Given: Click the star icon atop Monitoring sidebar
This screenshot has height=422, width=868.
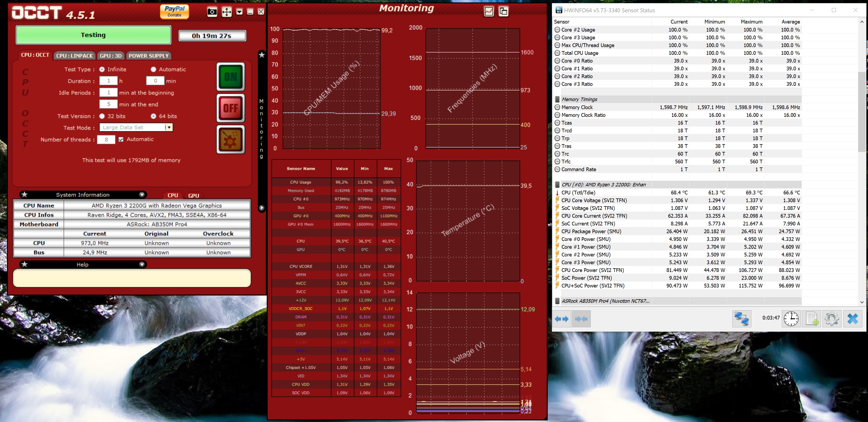Looking at the screenshot, I should pos(261,55).
